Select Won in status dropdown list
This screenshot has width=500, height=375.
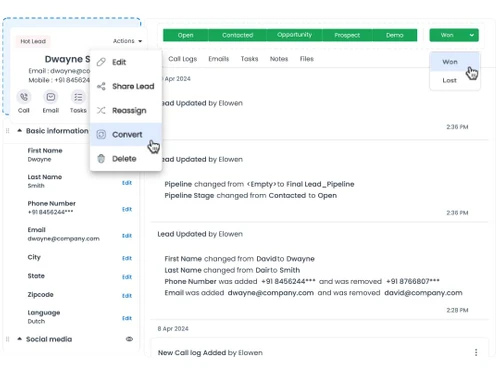[455, 62]
